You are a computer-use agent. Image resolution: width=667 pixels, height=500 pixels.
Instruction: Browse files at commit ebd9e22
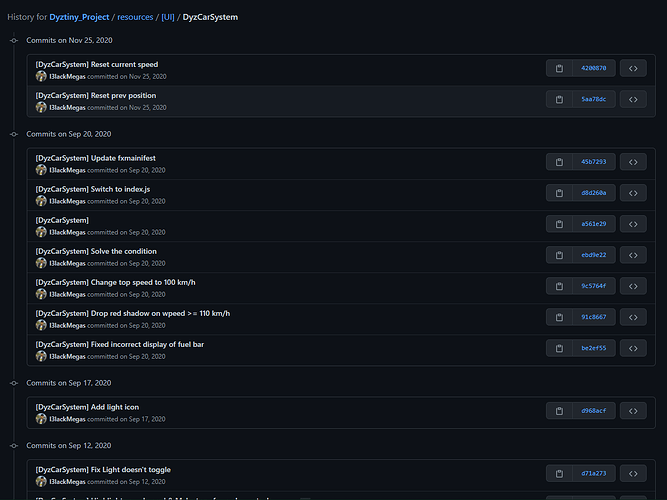click(633, 255)
